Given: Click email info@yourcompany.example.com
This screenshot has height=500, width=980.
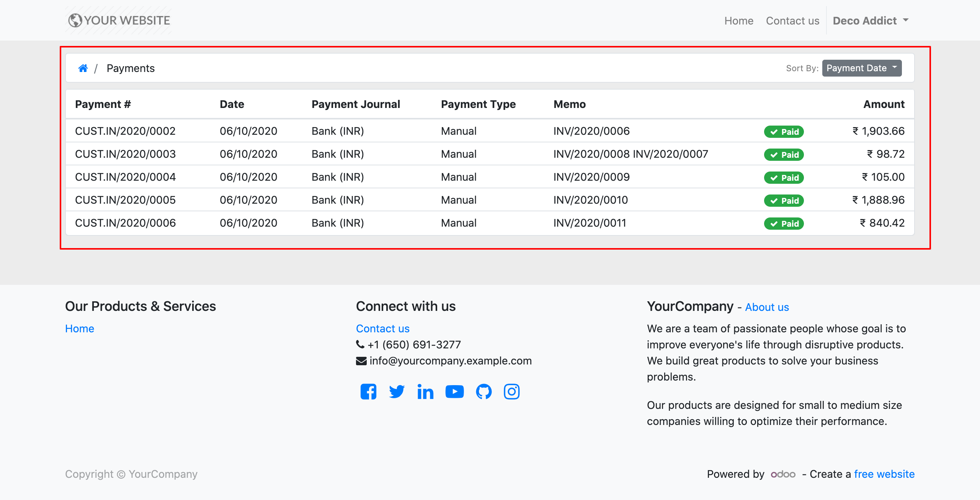Looking at the screenshot, I should point(451,361).
